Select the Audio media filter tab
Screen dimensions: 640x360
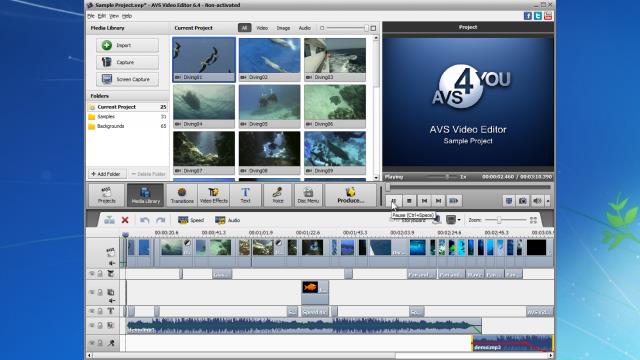click(304, 28)
